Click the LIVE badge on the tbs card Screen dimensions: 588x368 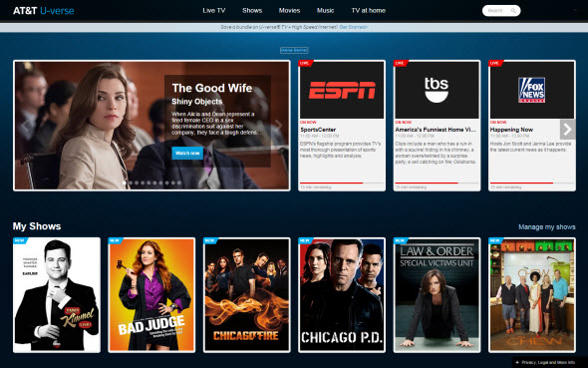point(400,63)
